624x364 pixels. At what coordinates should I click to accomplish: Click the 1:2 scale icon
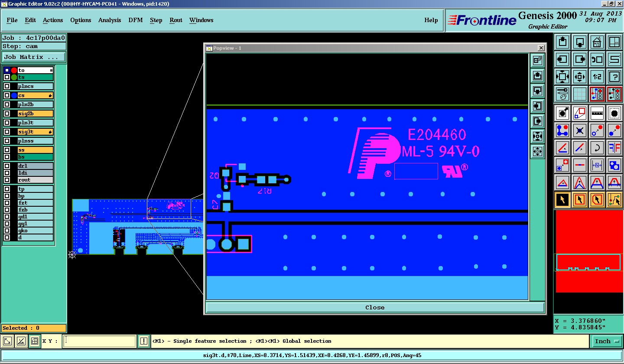pos(597,77)
